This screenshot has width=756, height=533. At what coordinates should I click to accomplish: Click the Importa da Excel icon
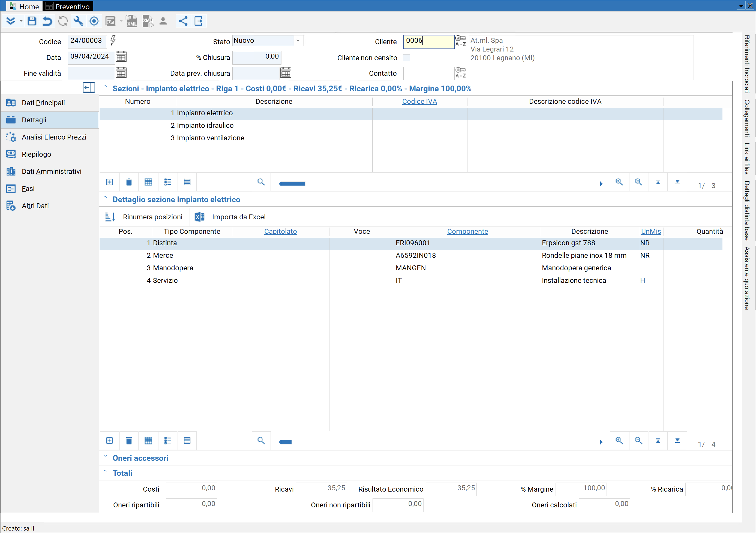[x=200, y=217]
